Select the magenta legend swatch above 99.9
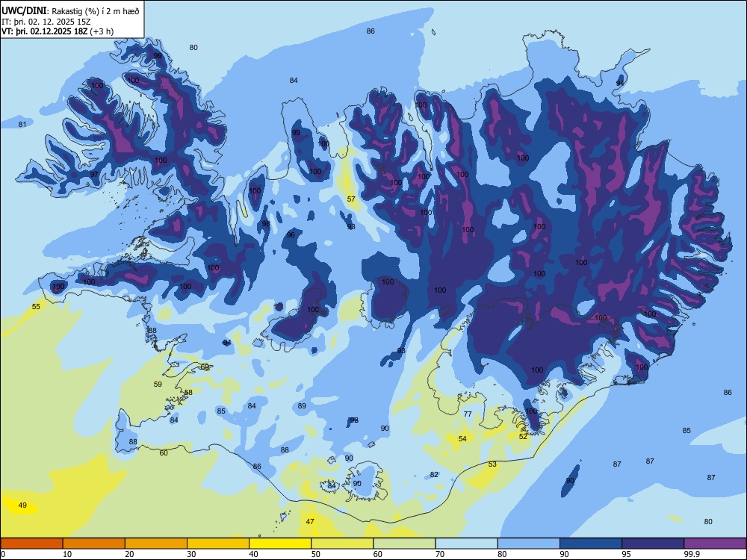747x560 pixels. pos(715,544)
